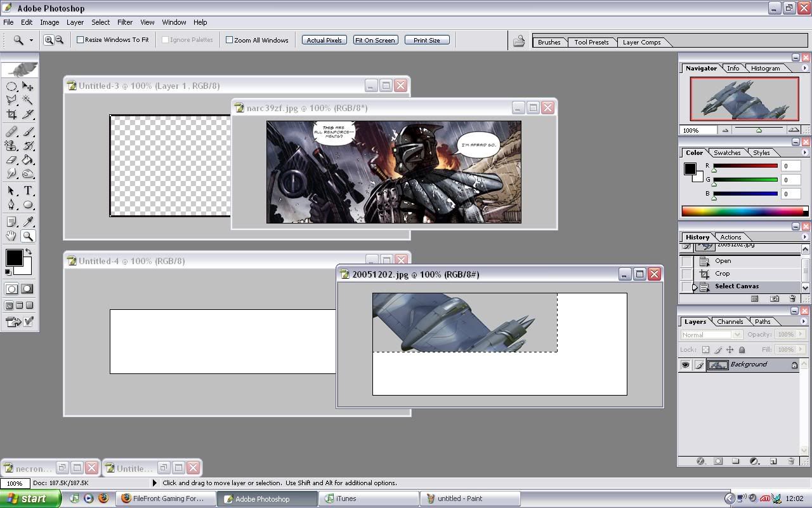Switch to Quick Mask mode
This screenshot has width=812, height=508.
[27, 288]
